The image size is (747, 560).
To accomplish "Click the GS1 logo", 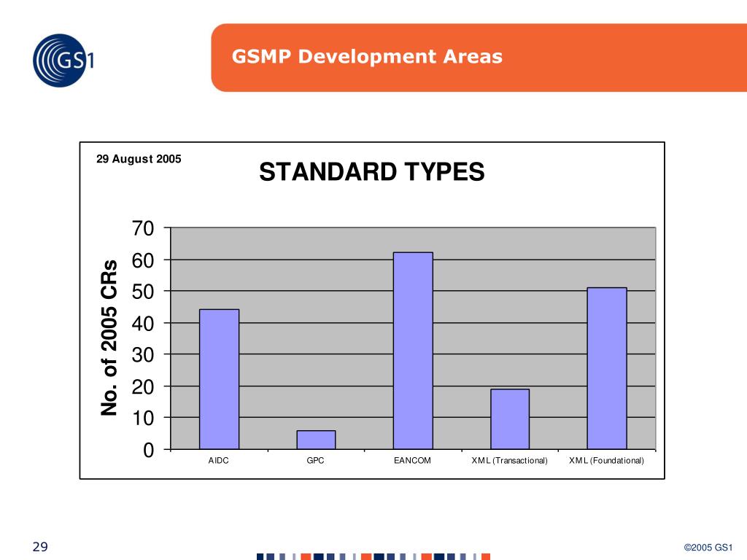I will 63,61.
